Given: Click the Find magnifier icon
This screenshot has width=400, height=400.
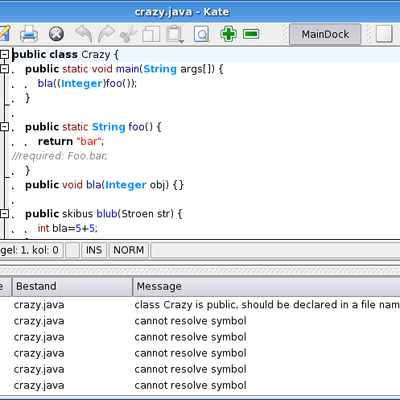Looking at the screenshot, I should [x=202, y=34].
